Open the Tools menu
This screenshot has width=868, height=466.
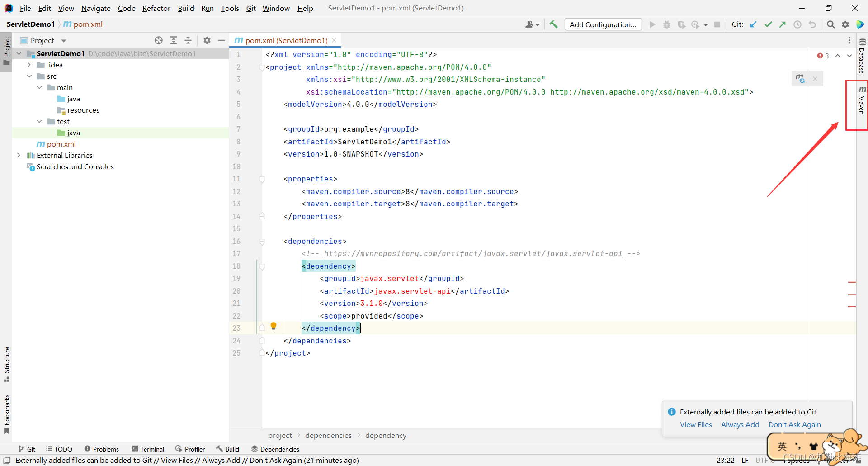coord(230,8)
